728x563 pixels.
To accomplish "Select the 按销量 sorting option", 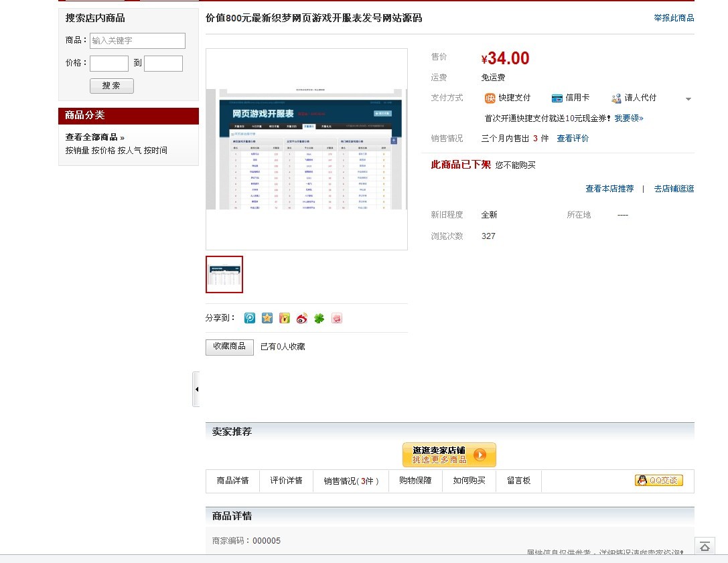I will point(77,149).
